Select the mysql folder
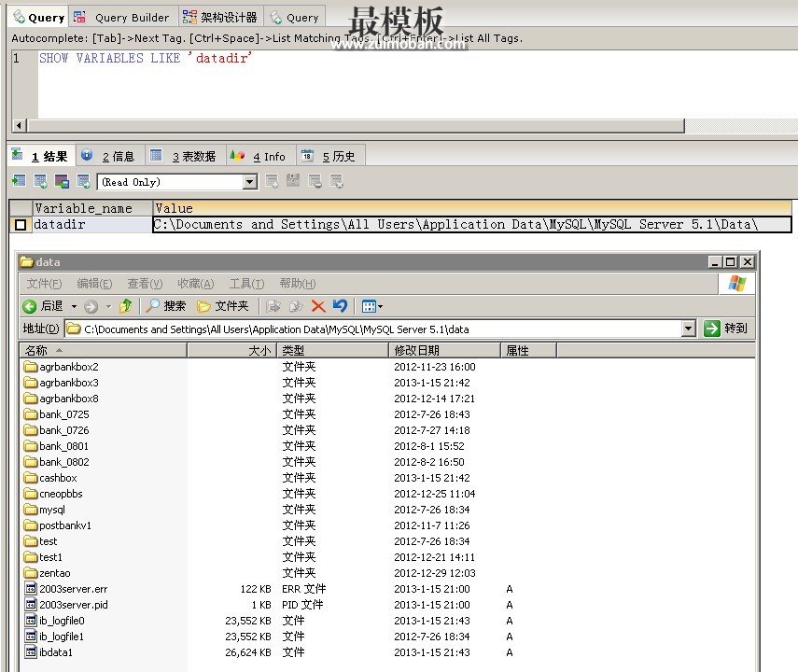This screenshot has height=672, width=798. pyautogui.click(x=45, y=510)
